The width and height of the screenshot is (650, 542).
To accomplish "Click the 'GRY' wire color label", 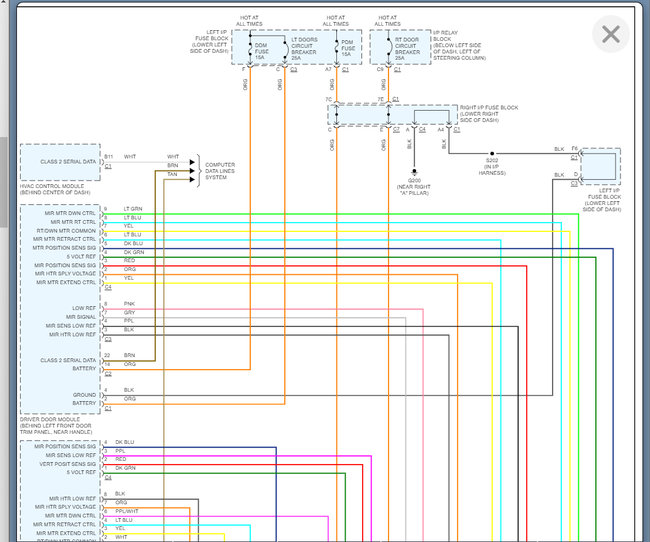I will tap(129, 313).
